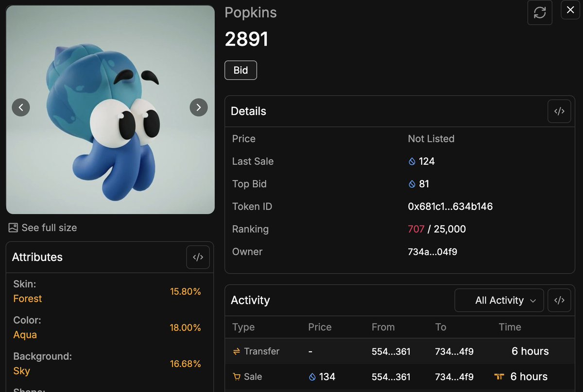
Task: Open embed code for Activity panel
Action: tap(559, 300)
